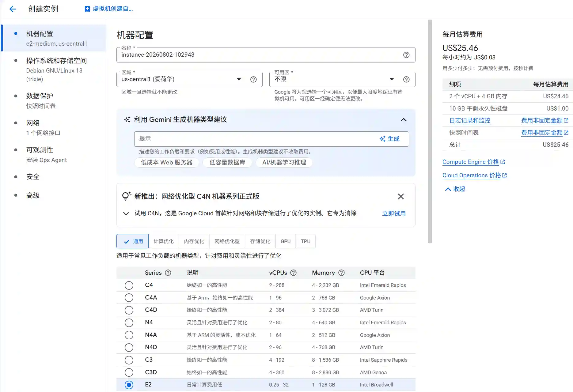
Task: Collapse cost details with 收起
Action: click(455, 189)
